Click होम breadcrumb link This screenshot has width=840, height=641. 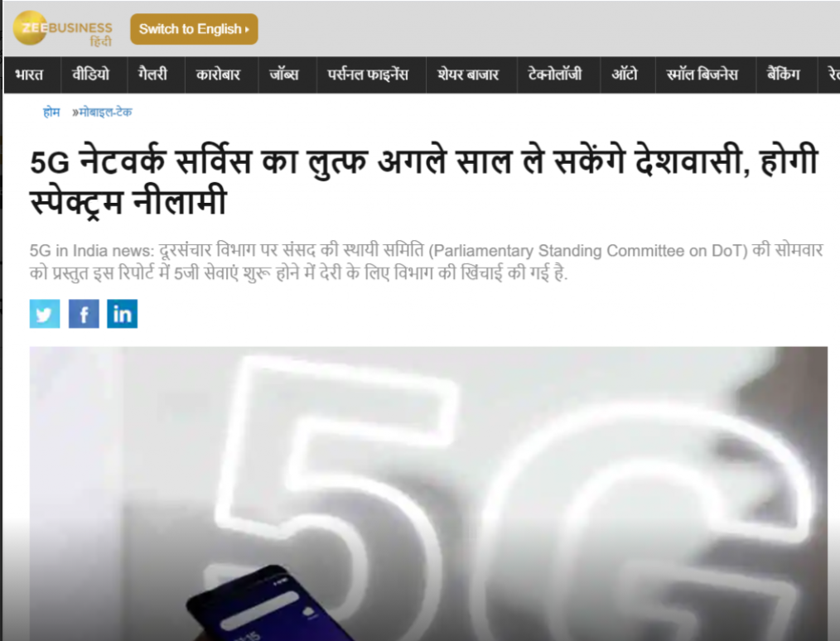[51, 112]
